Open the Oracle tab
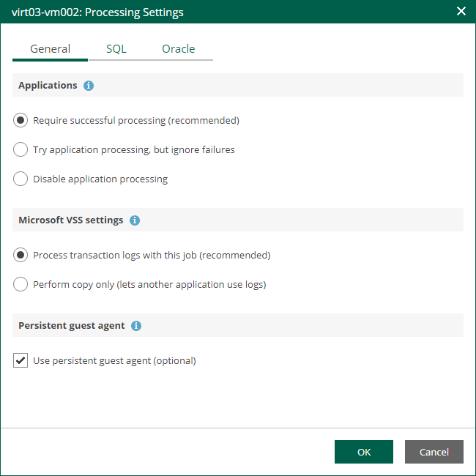The width and height of the screenshot is (476, 476). click(x=178, y=49)
